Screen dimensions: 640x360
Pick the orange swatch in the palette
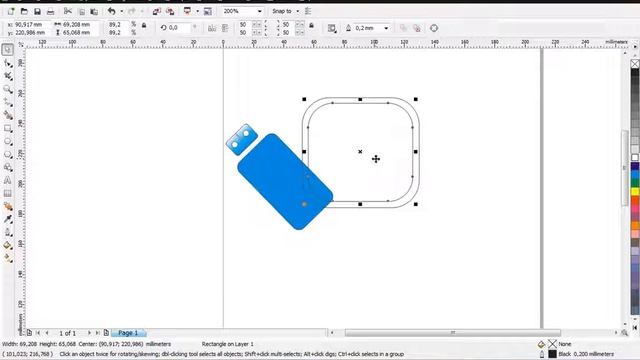pyautogui.click(x=635, y=225)
